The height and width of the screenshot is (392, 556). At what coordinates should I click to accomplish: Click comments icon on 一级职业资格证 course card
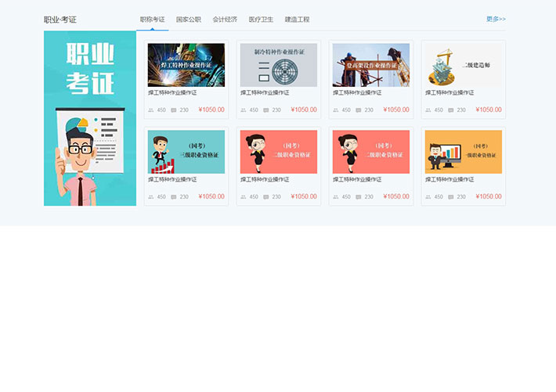(x=451, y=197)
